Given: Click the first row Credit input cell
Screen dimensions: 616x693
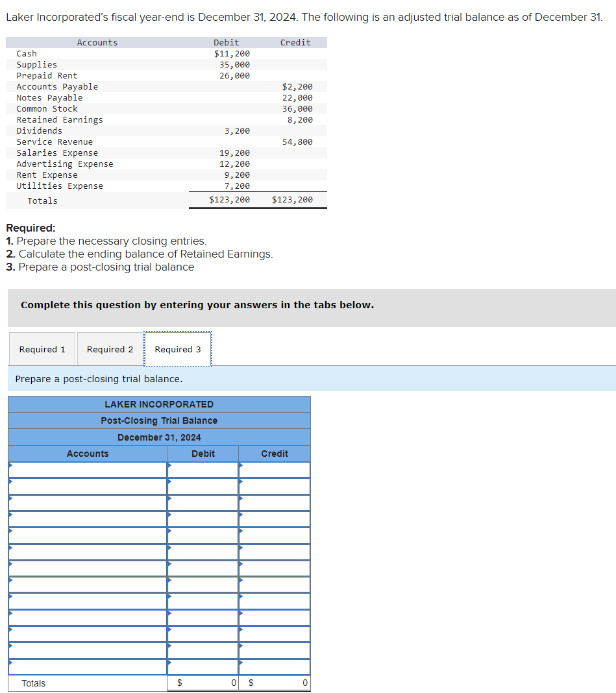Looking at the screenshot, I should (x=274, y=469).
